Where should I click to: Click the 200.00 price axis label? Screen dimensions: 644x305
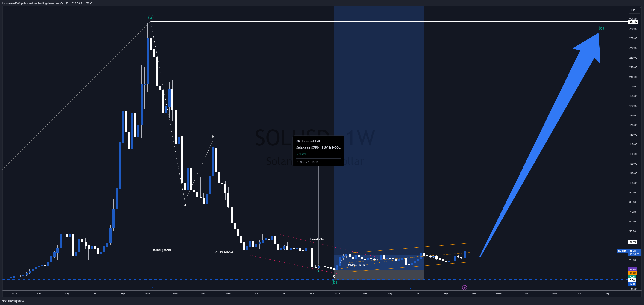633,87
